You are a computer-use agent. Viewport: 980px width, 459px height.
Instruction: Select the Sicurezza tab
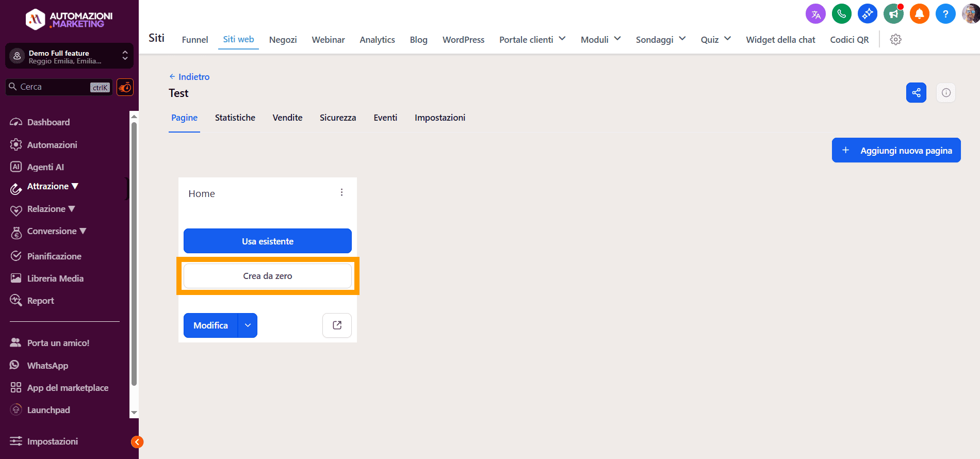[x=338, y=118]
